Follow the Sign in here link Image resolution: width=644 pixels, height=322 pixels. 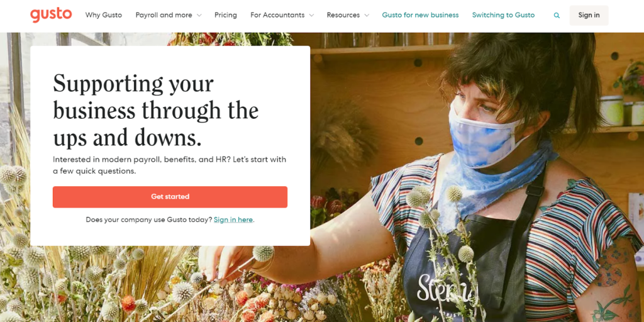click(233, 219)
